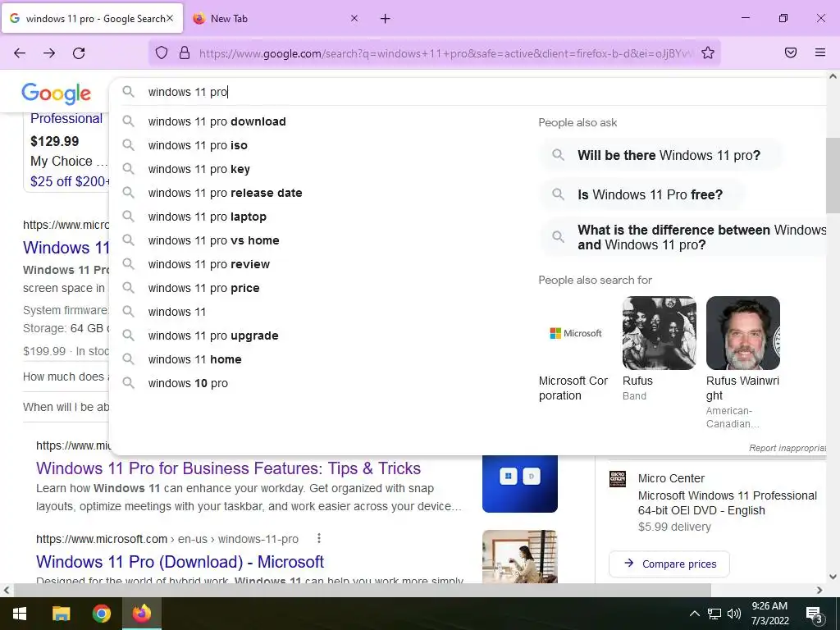Click the vertical scrollbar thumb
This screenshot has width=840, height=630.
pos(833,176)
